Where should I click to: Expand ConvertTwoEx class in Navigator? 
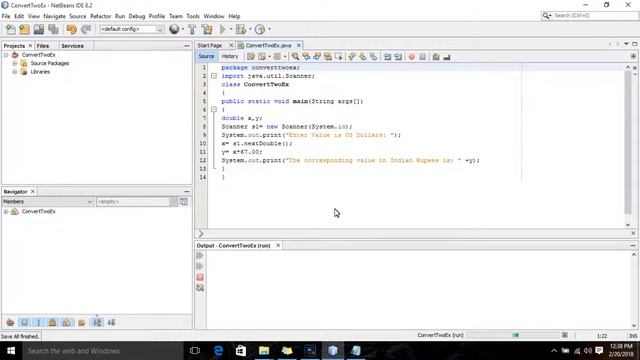[6, 211]
